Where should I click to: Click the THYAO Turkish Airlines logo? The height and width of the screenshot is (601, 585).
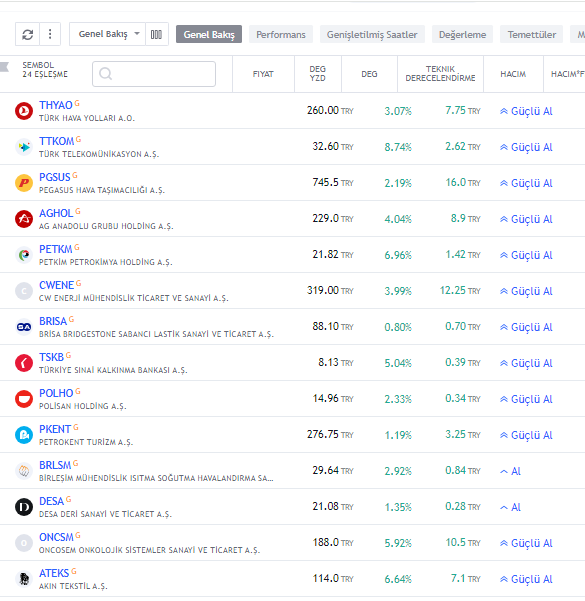[24, 111]
